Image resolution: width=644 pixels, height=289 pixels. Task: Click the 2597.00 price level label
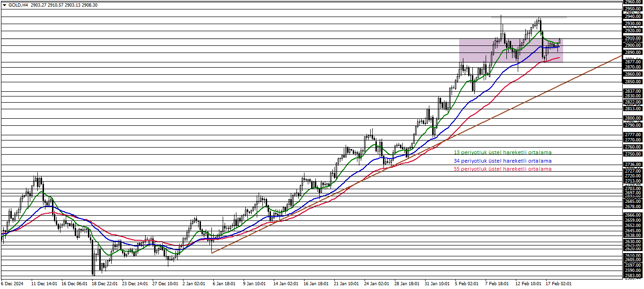pyautogui.click(x=633, y=265)
